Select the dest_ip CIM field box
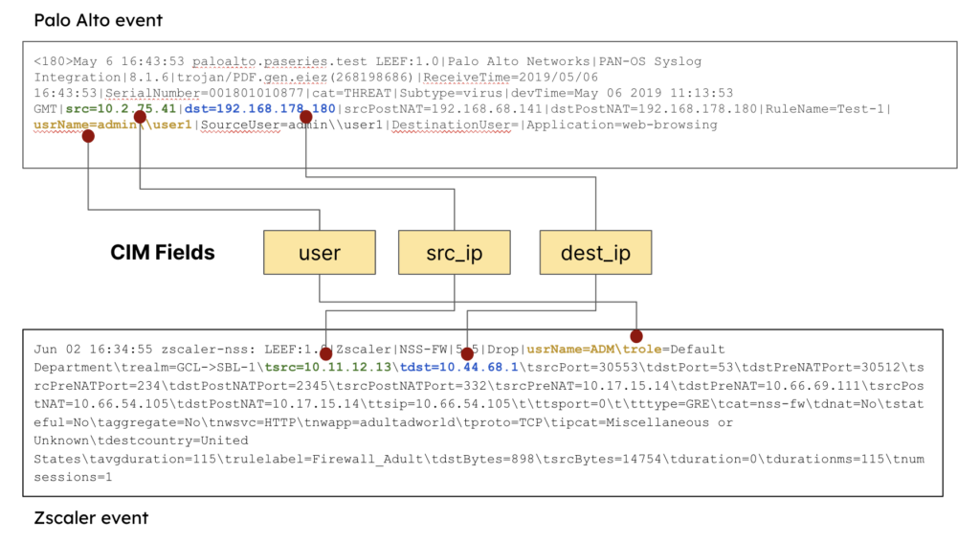Viewport: 980px width, 543px height. [595, 252]
